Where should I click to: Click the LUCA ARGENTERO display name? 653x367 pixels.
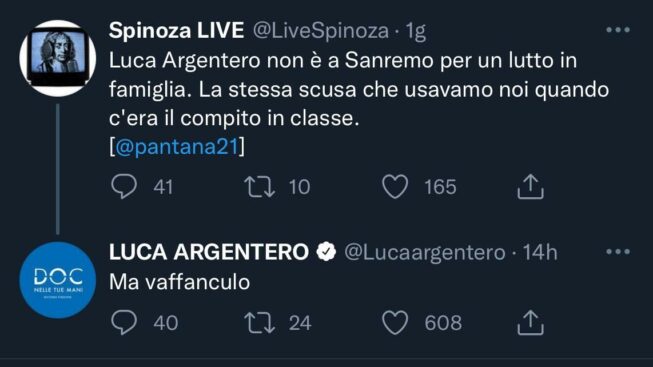209,252
